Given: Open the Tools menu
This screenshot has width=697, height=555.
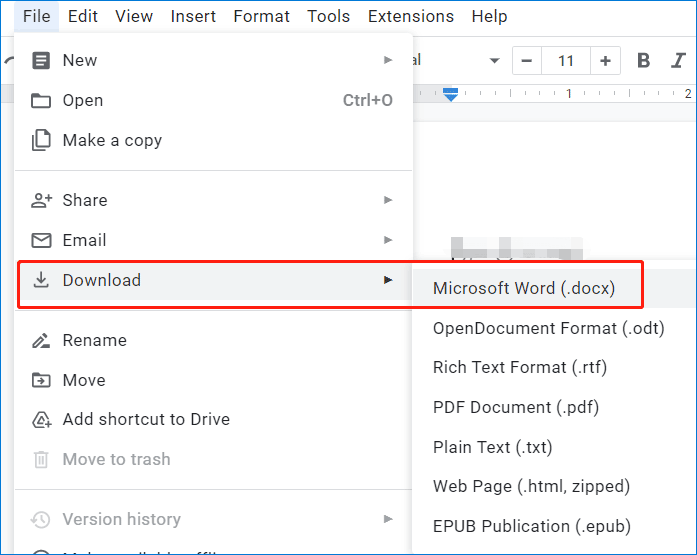Looking at the screenshot, I should [328, 16].
